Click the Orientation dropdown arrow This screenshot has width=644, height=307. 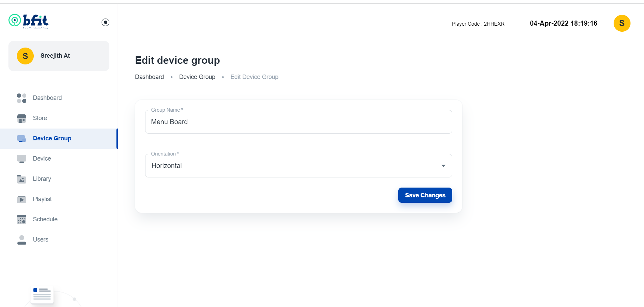point(443,166)
